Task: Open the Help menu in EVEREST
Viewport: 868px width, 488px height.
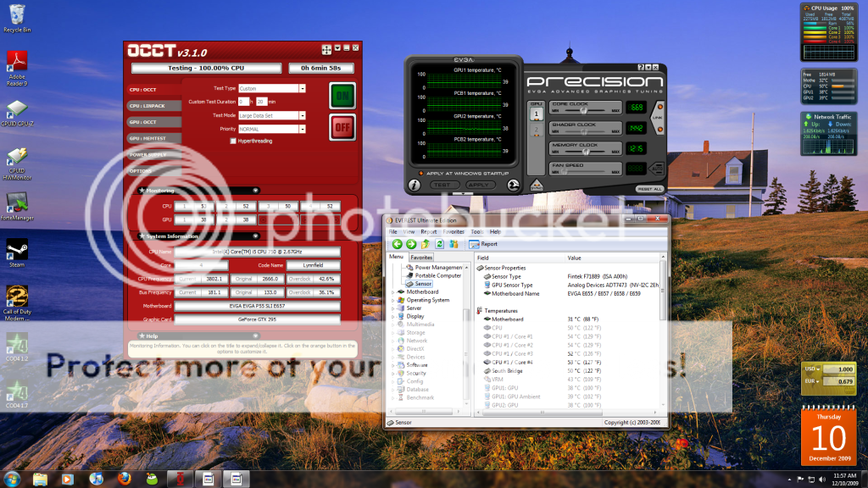Action: [x=495, y=232]
